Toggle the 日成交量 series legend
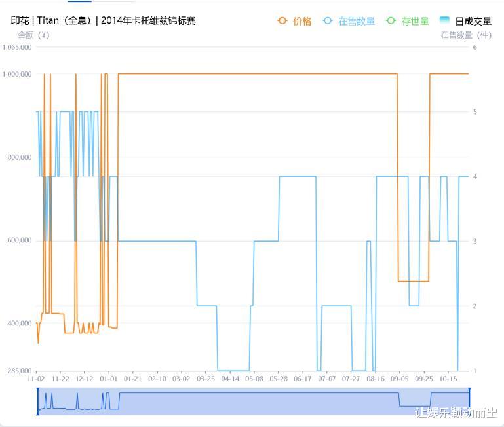504x427 pixels. coord(465,21)
